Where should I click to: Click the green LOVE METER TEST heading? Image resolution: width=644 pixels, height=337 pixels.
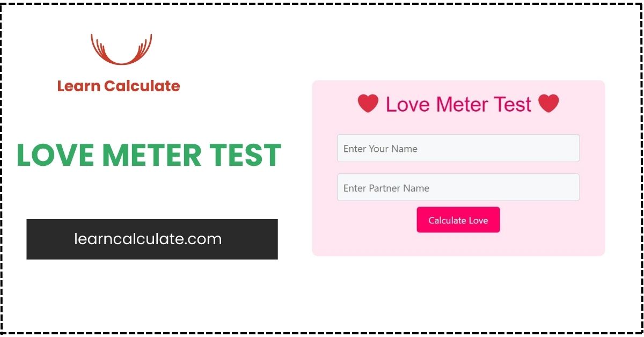point(149,156)
